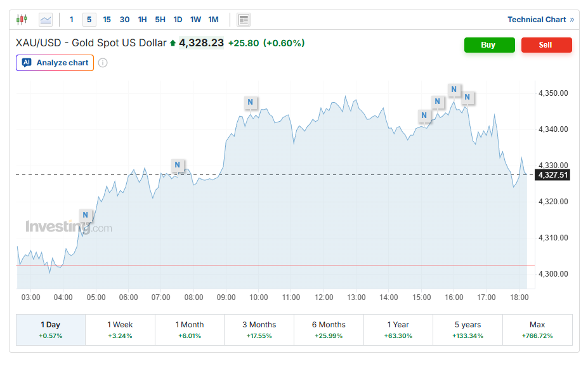Expand the Technical Chart link
The image size is (588, 366).
pyautogui.click(x=540, y=20)
